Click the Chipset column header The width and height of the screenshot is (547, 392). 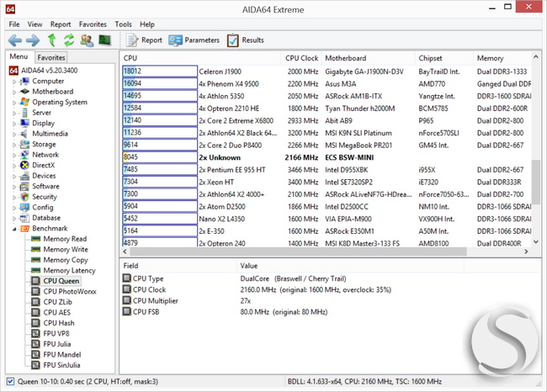coord(444,58)
